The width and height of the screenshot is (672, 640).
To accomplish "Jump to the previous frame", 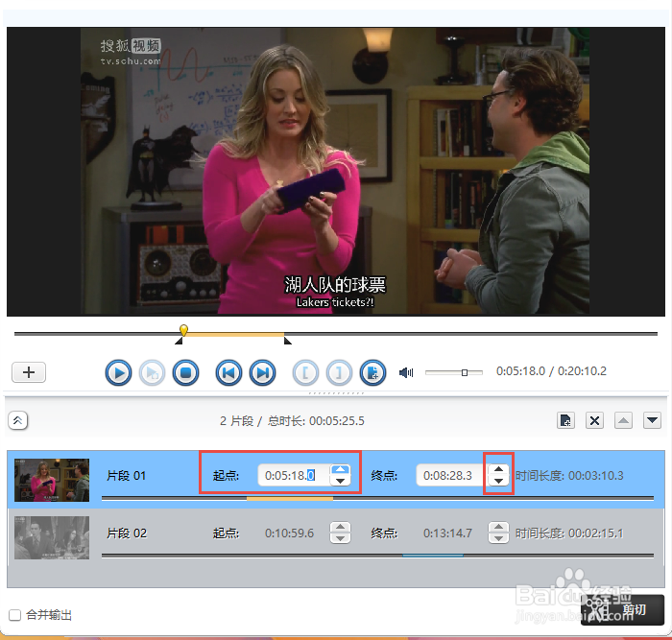I will 228,372.
